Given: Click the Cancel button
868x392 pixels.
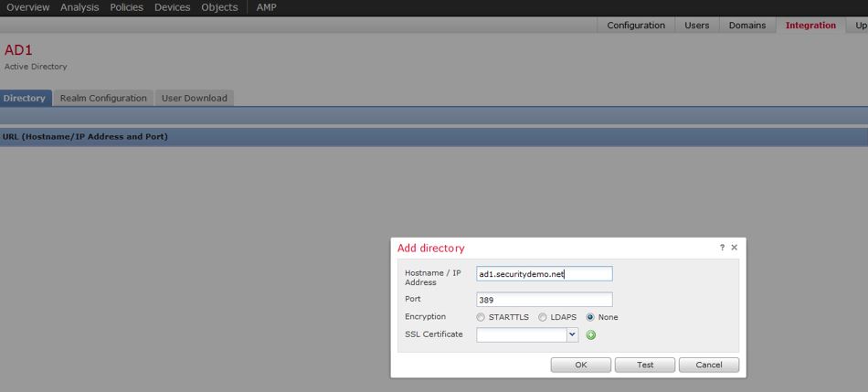Looking at the screenshot, I should tap(709, 365).
